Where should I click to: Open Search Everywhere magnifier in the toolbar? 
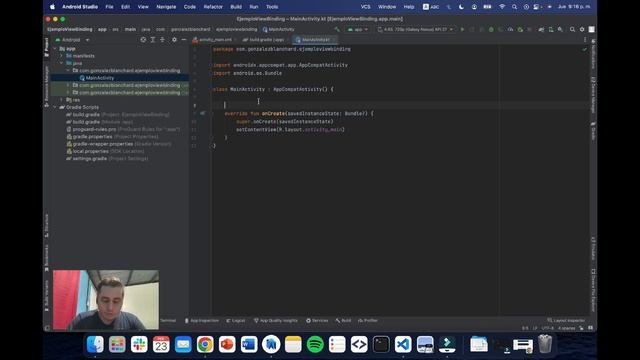click(572, 29)
